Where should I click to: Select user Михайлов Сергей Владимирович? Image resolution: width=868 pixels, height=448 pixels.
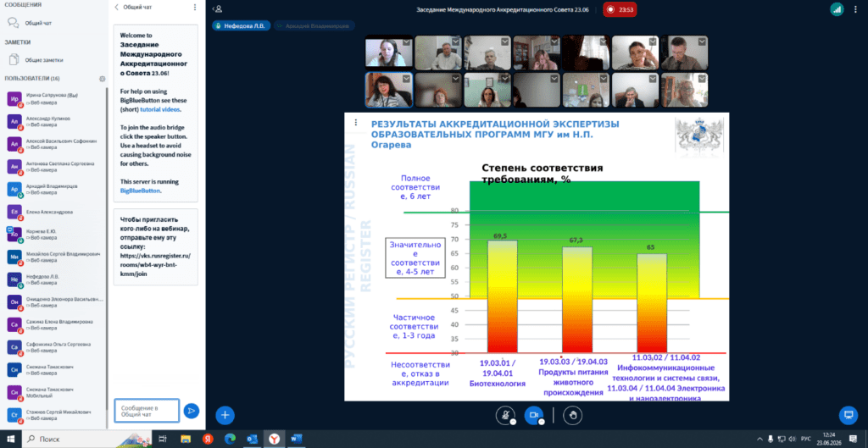[54, 257]
